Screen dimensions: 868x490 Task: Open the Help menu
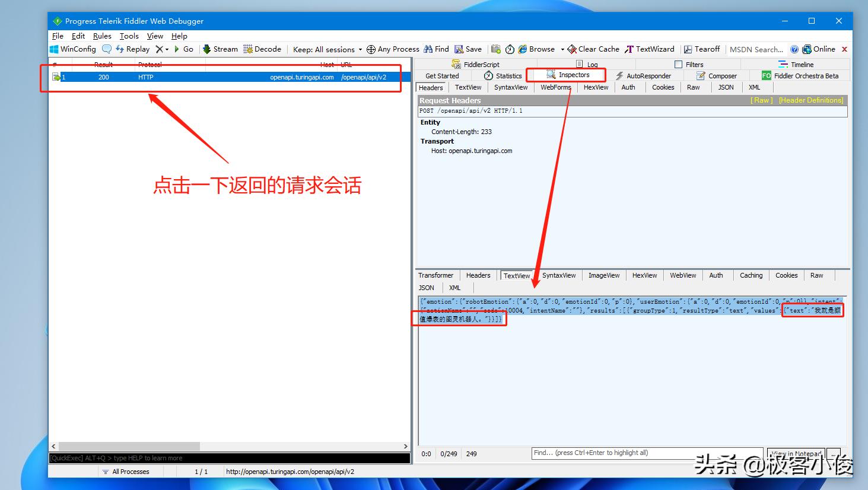click(x=179, y=36)
